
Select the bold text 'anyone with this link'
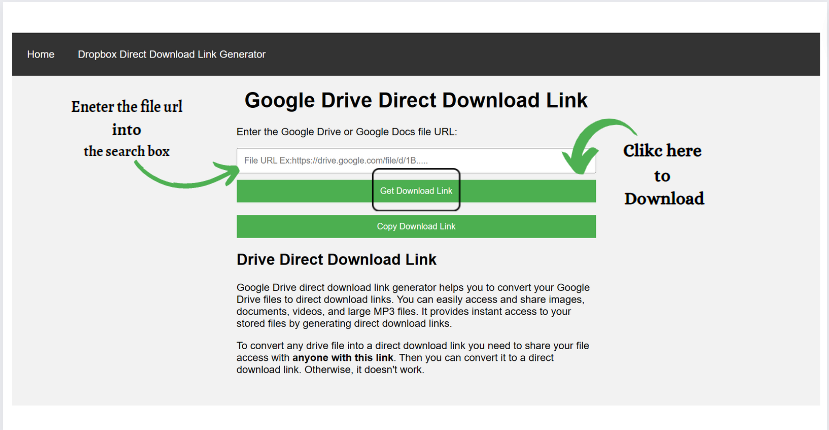343,358
